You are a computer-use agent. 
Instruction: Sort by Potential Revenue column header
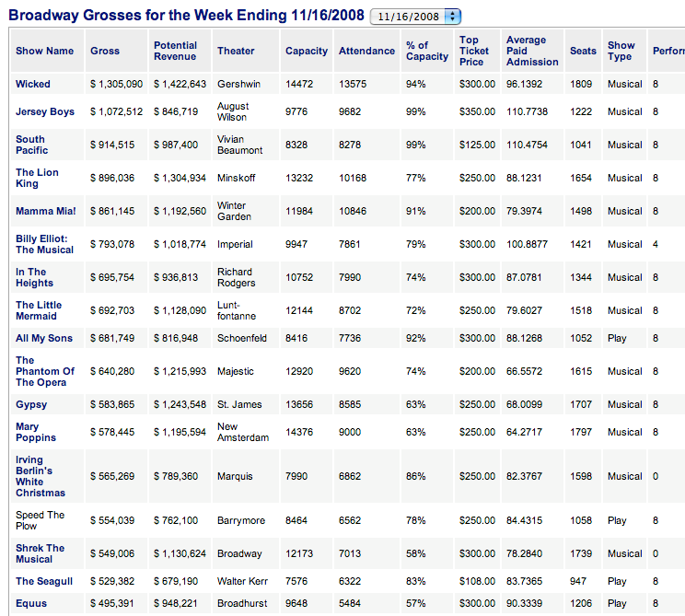point(175,52)
